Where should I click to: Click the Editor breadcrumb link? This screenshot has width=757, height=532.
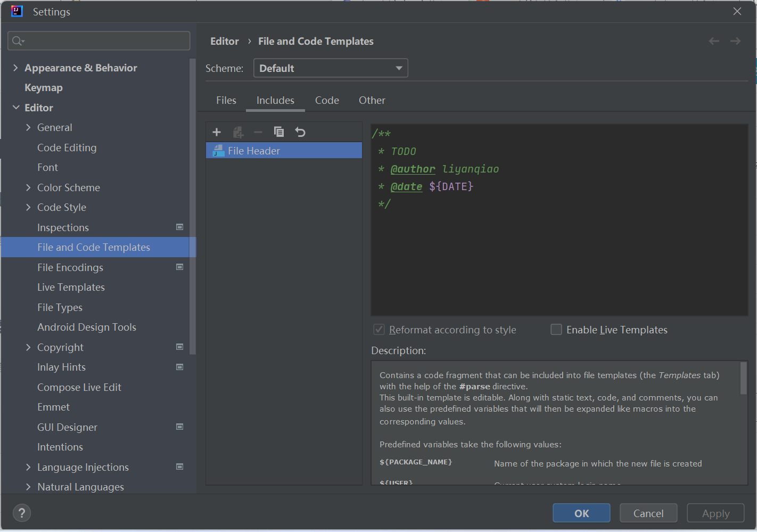(x=225, y=41)
